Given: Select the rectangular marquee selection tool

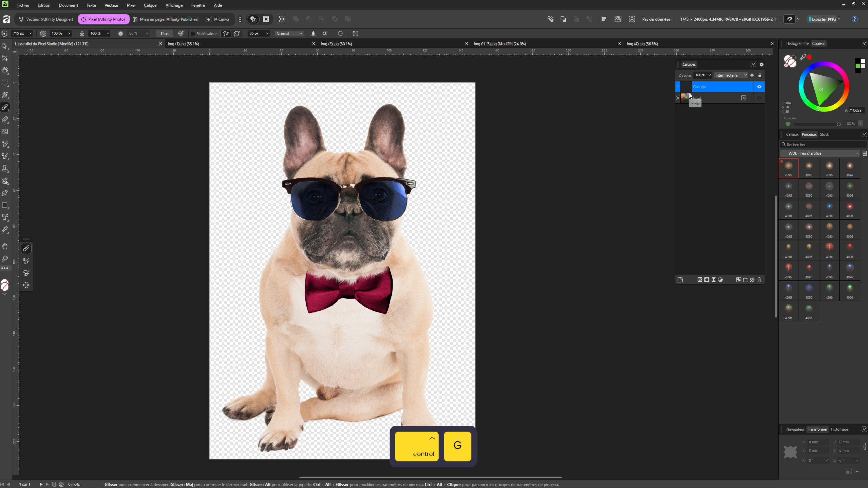Looking at the screenshot, I should click(x=5, y=83).
